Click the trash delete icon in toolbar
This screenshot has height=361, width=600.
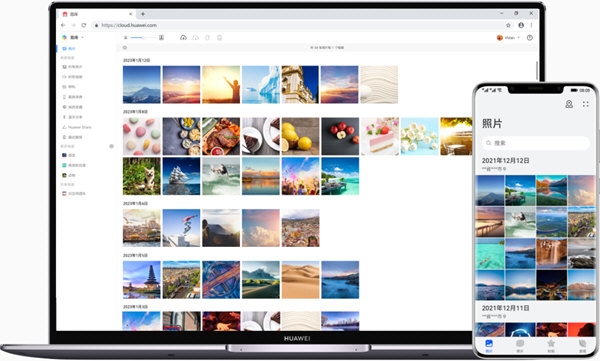220,38
